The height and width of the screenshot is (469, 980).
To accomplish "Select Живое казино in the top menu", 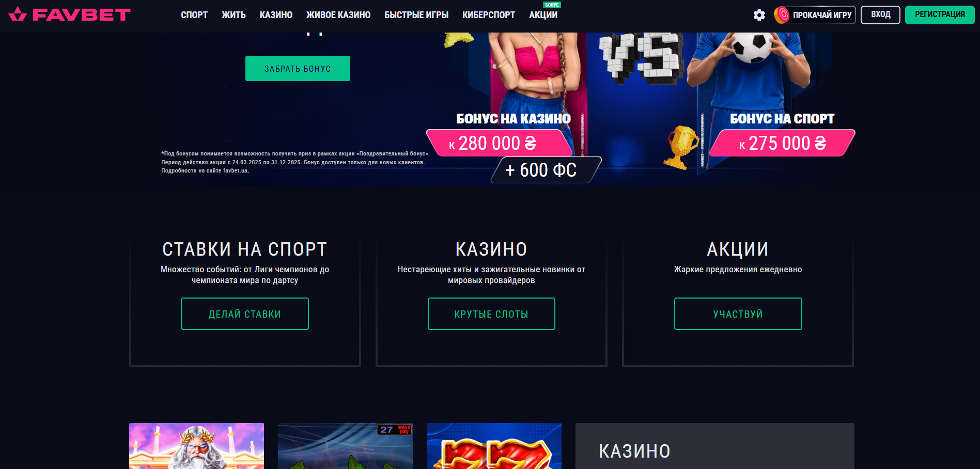I will [338, 15].
